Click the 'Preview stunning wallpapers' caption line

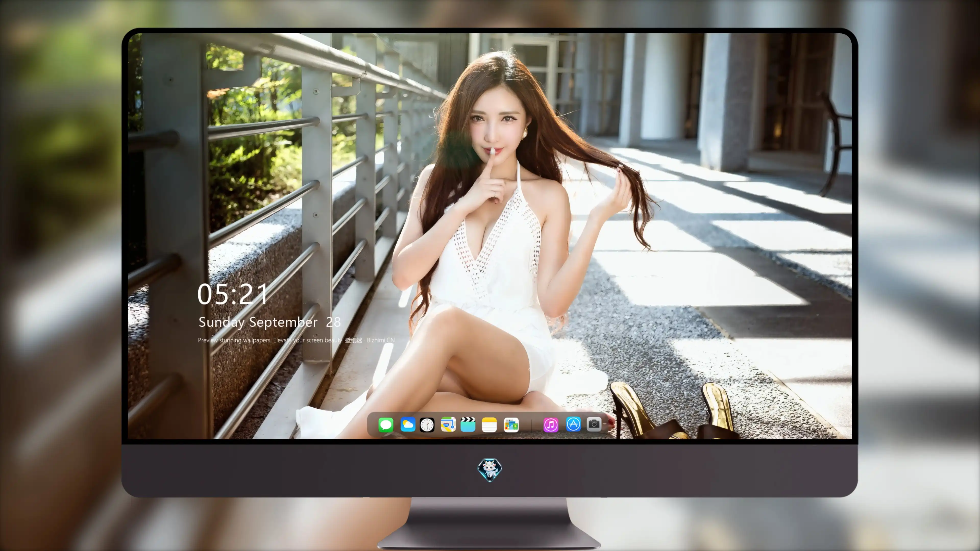click(296, 340)
